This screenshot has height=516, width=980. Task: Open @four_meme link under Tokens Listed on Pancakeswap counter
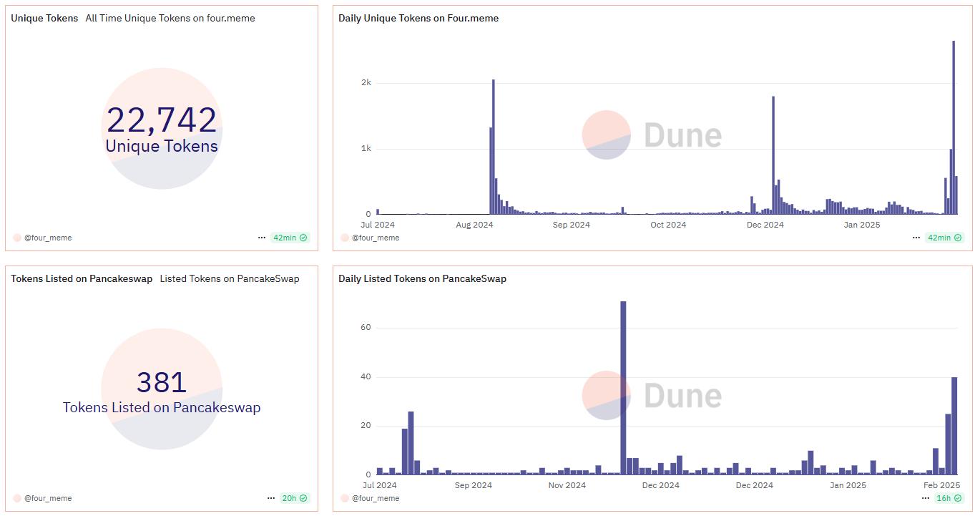point(48,498)
